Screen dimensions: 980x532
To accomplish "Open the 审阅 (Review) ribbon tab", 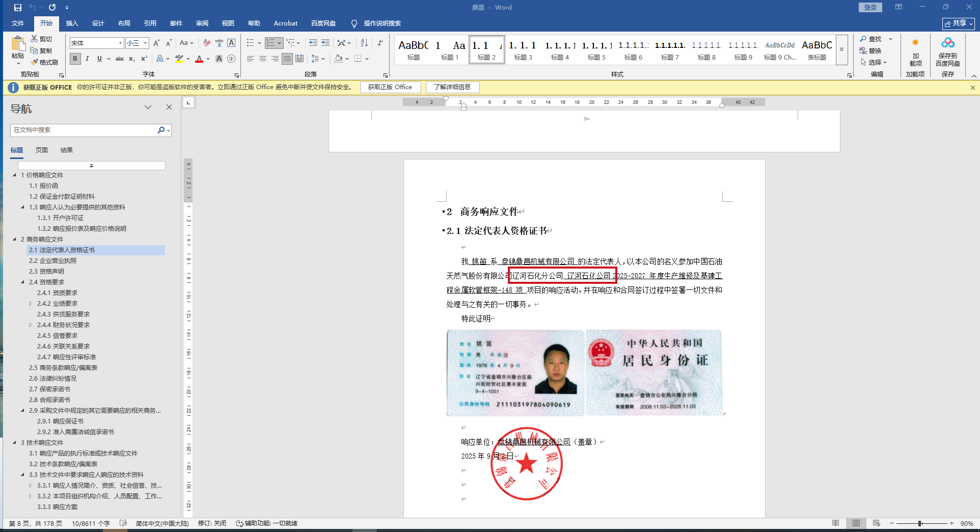I will (202, 23).
